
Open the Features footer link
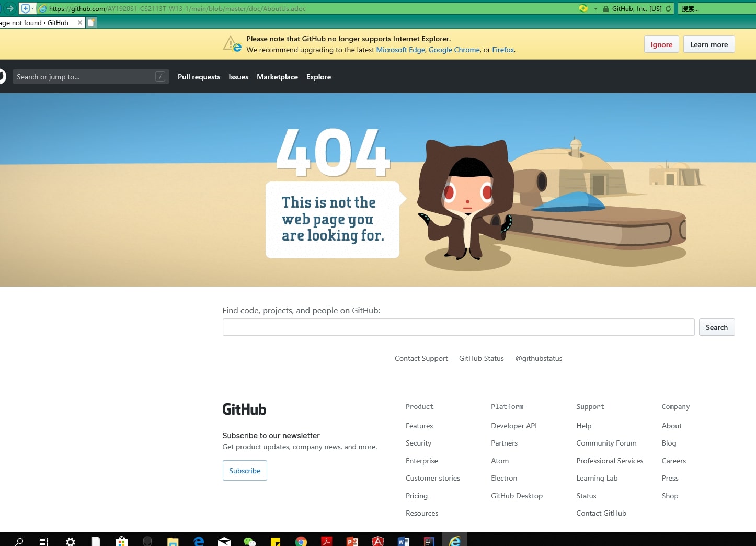[419, 426]
